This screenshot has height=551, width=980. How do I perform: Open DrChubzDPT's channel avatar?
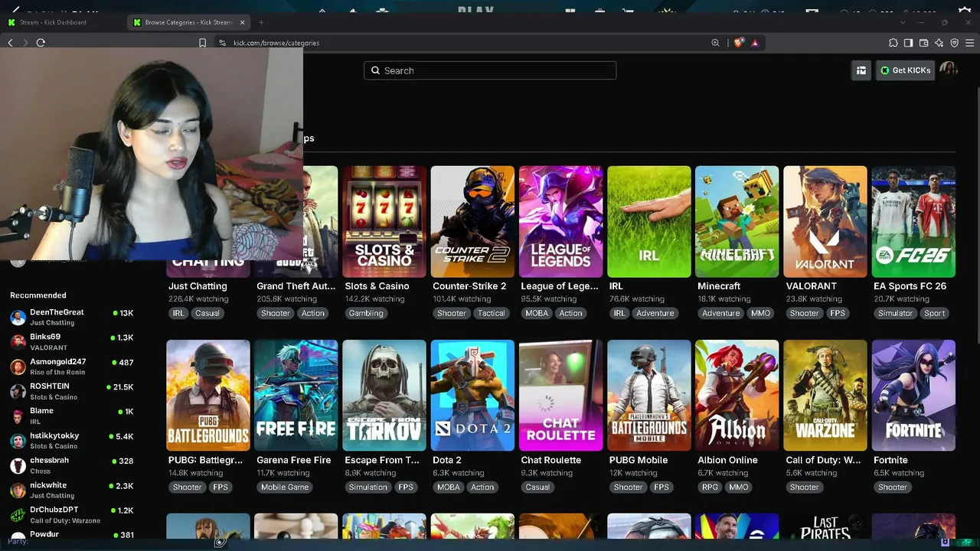(x=18, y=515)
